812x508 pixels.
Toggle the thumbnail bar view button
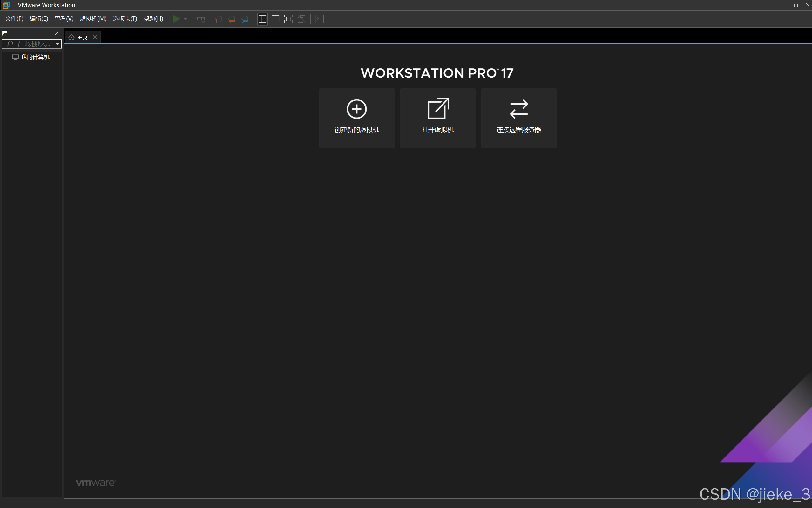point(275,19)
